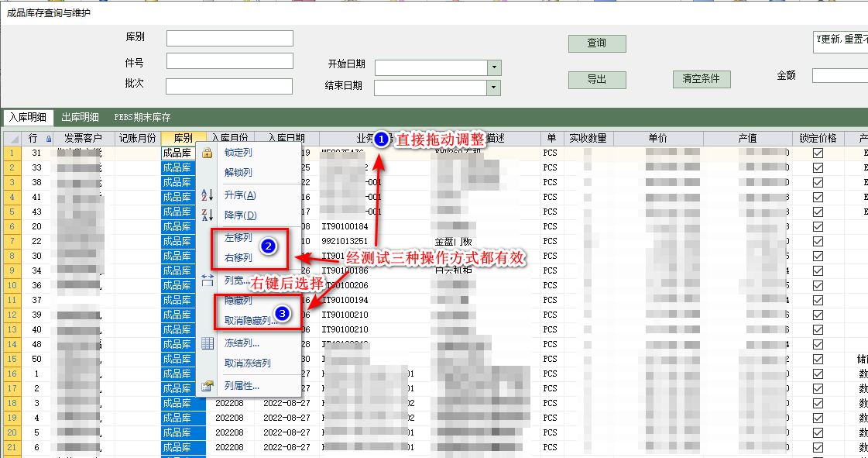Select 隐藏列 in the context menu
This screenshot has height=458, width=868.
238,301
